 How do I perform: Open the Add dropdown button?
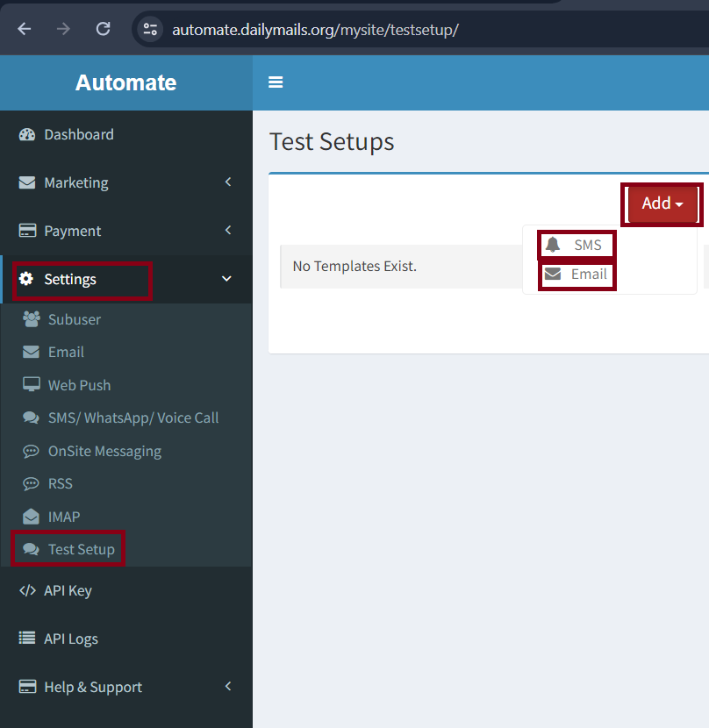(x=662, y=203)
